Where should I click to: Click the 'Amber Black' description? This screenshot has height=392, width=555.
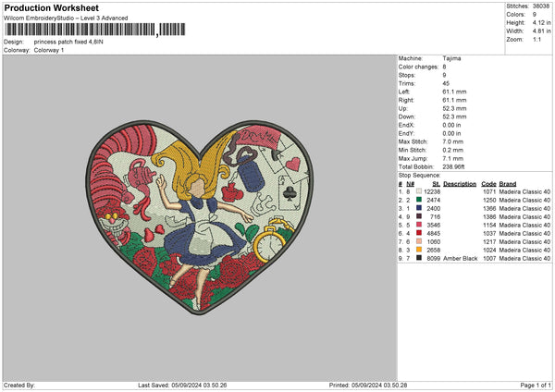coord(460,258)
